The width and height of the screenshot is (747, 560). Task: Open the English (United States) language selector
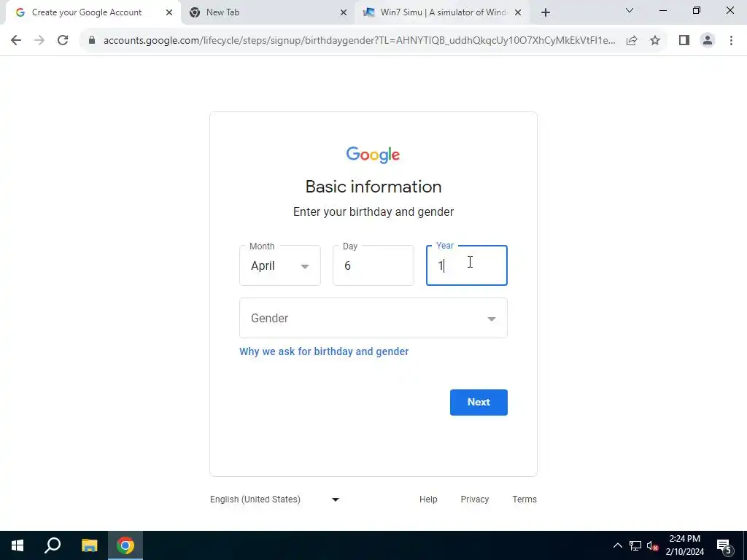275,499
